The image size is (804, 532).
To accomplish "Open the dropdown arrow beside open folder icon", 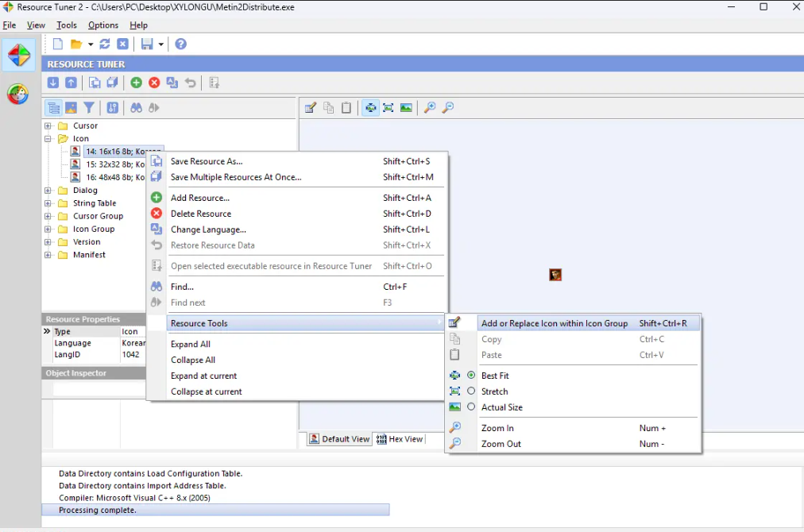I will 91,44.
